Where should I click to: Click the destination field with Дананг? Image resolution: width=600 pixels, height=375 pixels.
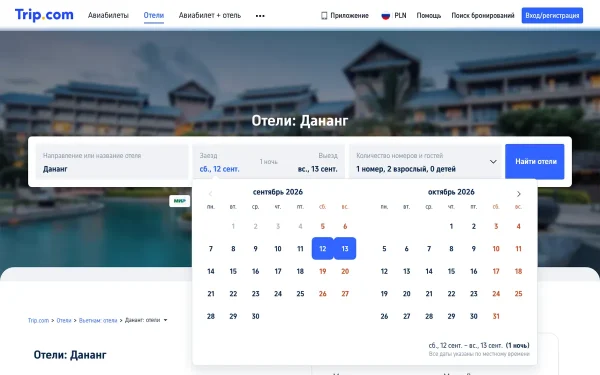coord(112,162)
